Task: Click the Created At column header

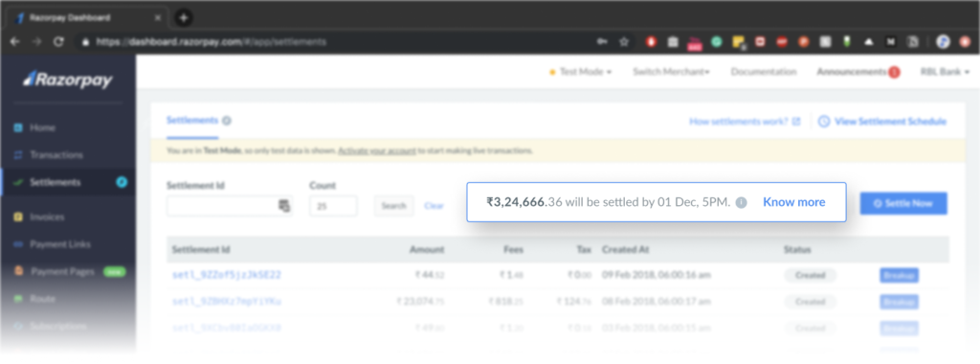Action: 626,250
